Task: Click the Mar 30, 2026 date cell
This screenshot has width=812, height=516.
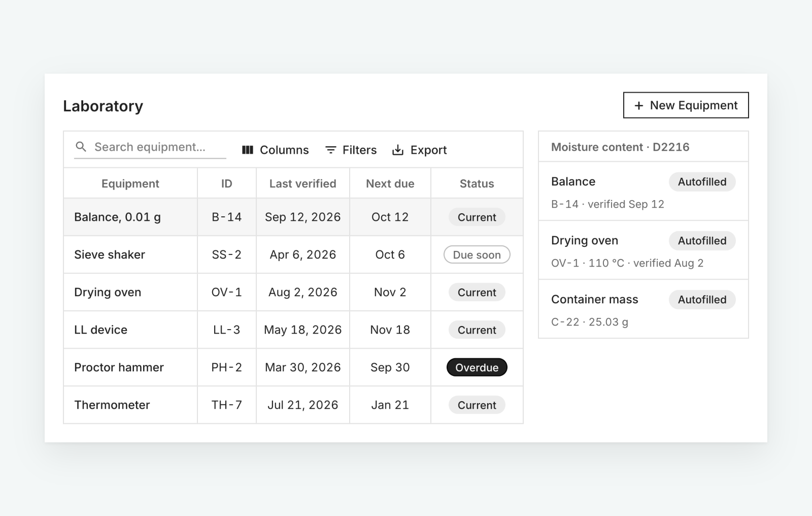Action: click(x=303, y=367)
